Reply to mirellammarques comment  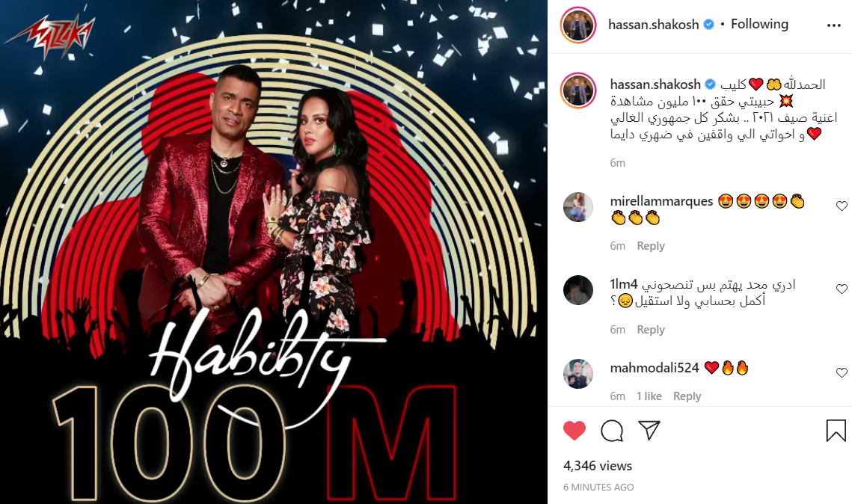[651, 246]
